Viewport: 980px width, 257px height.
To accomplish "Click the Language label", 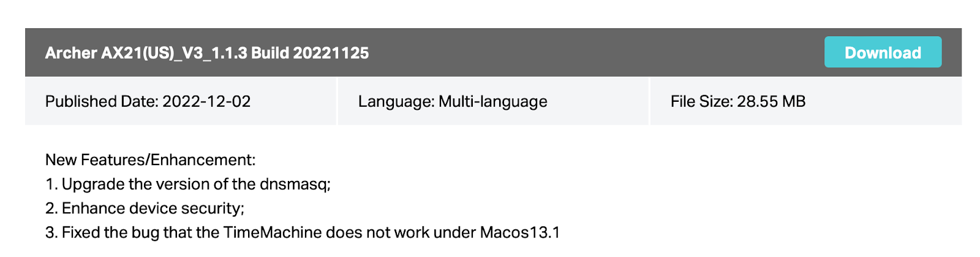I will pos(396,101).
